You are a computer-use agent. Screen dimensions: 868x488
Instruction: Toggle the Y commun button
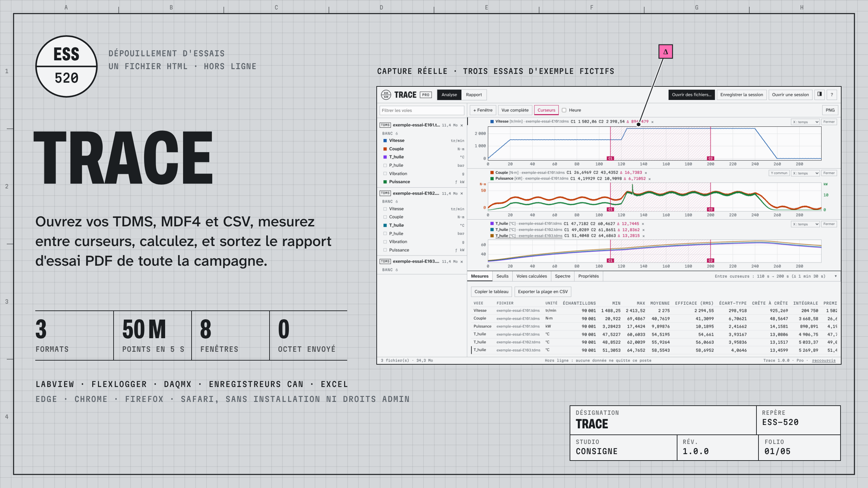(779, 173)
